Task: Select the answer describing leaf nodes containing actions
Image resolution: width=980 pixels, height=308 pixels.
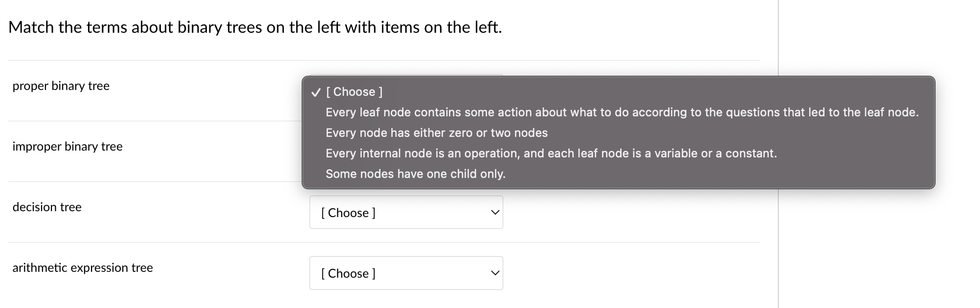Action: [x=622, y=112]
